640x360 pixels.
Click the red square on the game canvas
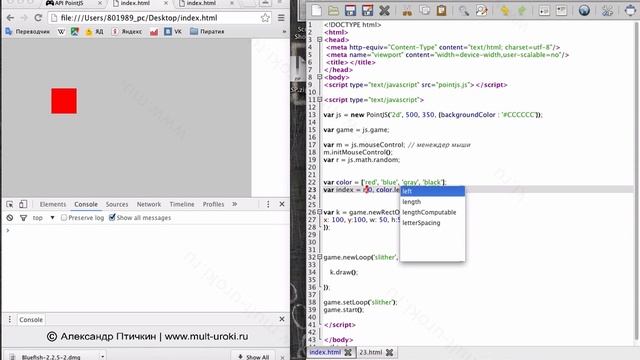pyautogui.click(x=64, y=101)
